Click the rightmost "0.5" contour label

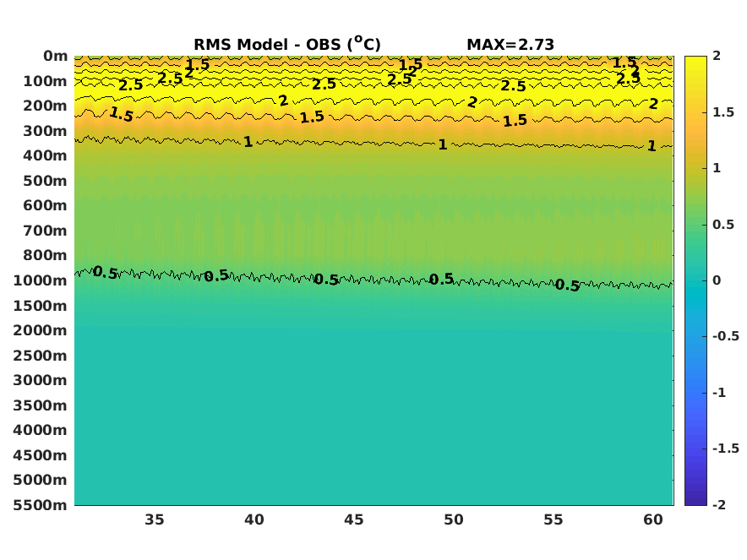tap(567, 285)
